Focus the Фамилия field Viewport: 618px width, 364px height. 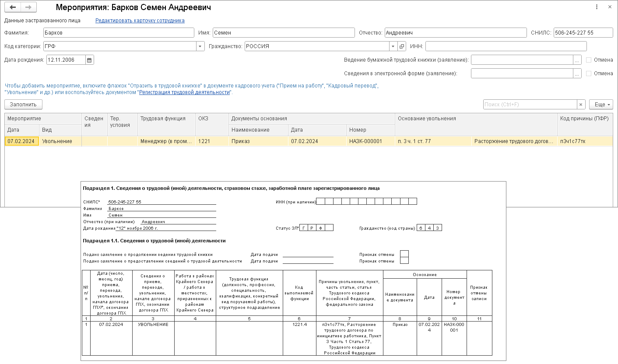(119, 33)
